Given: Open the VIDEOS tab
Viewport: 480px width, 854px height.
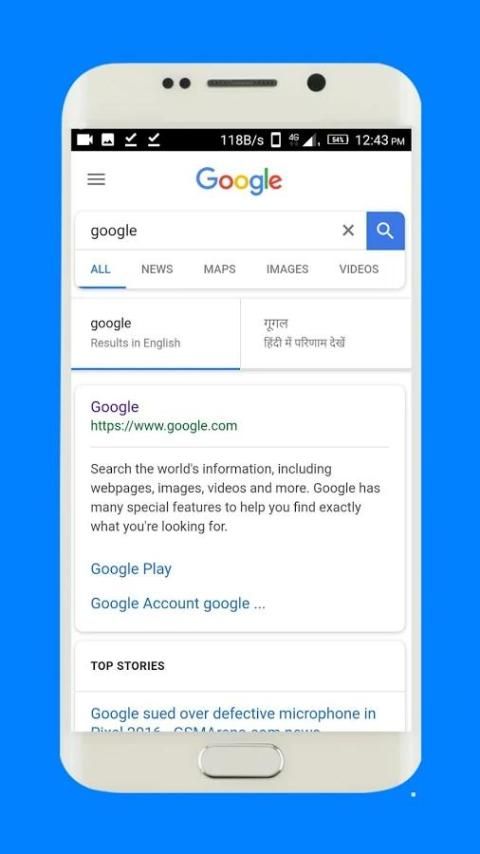Looking at the screenshot, I should tap(359, 269).
